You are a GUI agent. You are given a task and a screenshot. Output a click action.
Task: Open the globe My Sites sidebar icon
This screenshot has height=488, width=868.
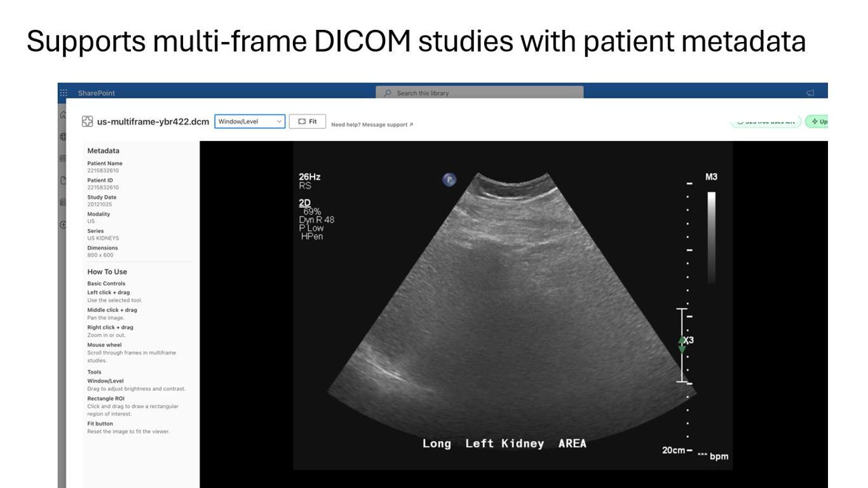pos(64,137)
